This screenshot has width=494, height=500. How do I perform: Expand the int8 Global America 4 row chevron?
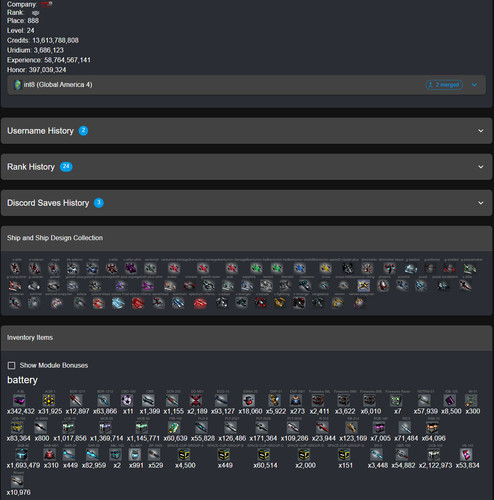click(474, 85)
